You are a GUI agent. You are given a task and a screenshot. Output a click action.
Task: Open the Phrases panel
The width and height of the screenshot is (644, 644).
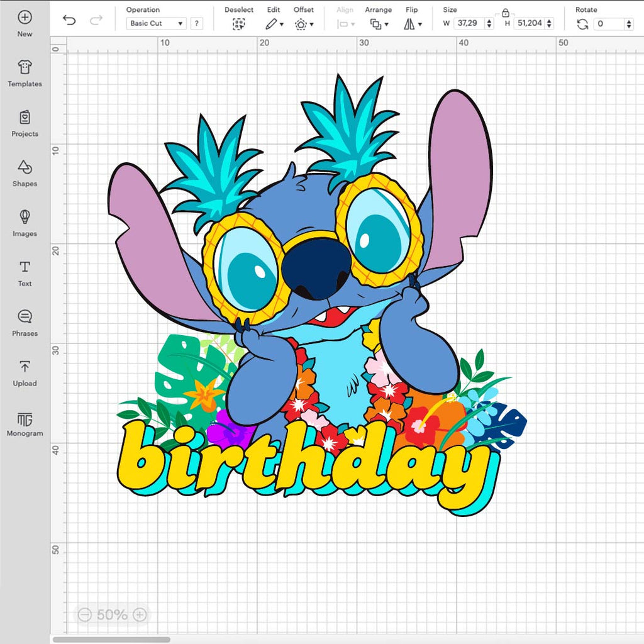25,317
